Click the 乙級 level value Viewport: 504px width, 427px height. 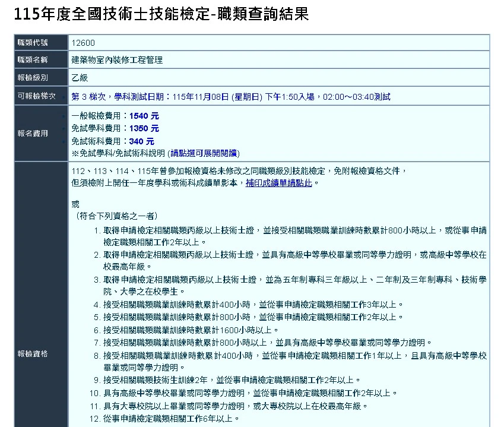click(x=80, y=78)
